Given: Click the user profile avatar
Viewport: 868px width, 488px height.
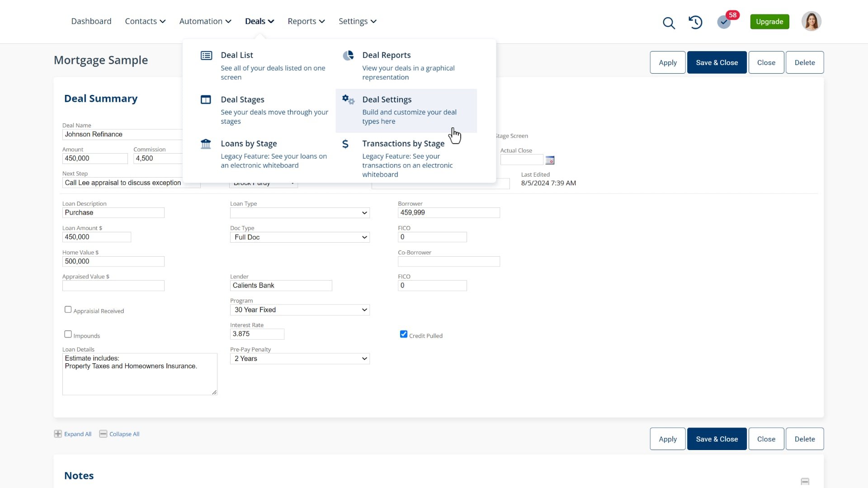Looking at the screenshot, I should [811, 21].
